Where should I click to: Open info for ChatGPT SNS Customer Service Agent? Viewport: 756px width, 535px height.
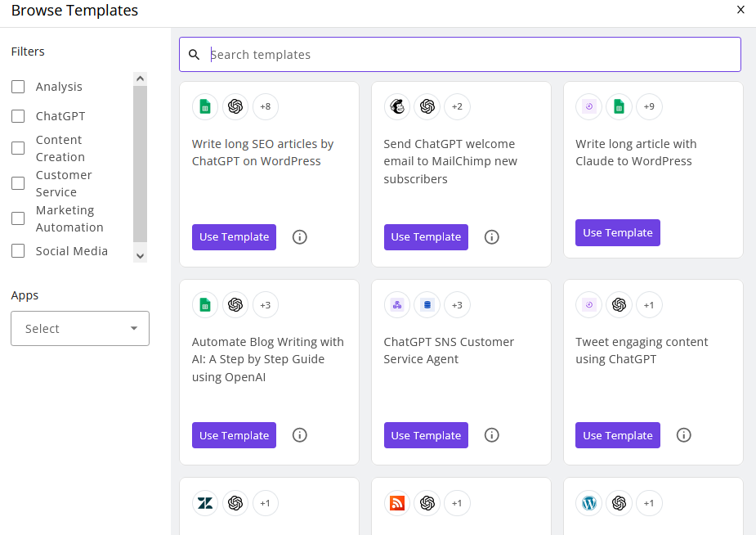click(x=491, y=435)
